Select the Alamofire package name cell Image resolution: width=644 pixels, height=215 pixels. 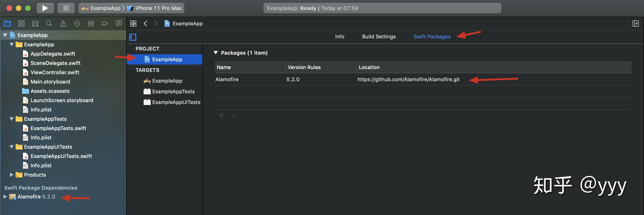click(x=227, y=79)
